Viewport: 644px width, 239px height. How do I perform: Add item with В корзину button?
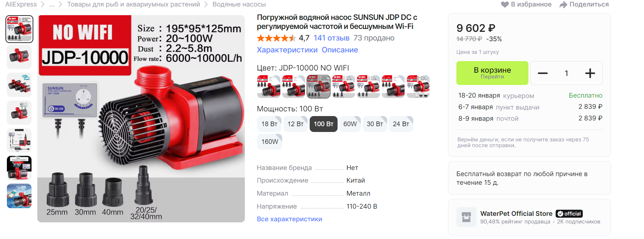(x=492, y=73)
